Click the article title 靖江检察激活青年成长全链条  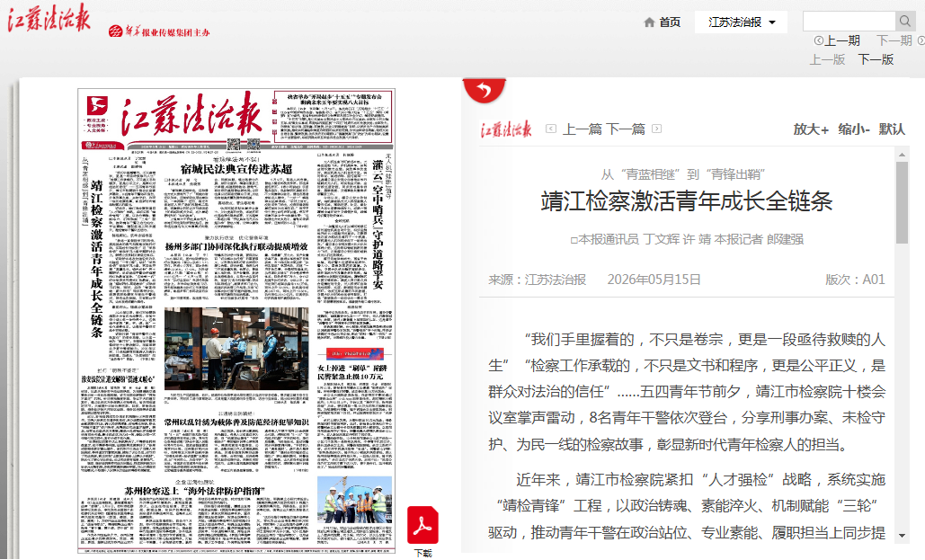[686, 202]
